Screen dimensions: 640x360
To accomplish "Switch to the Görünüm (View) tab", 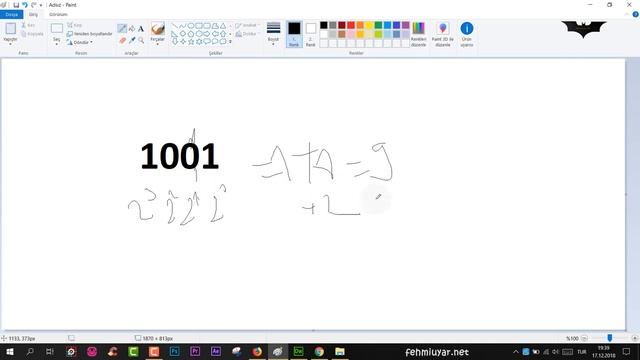I will [58, 14].
